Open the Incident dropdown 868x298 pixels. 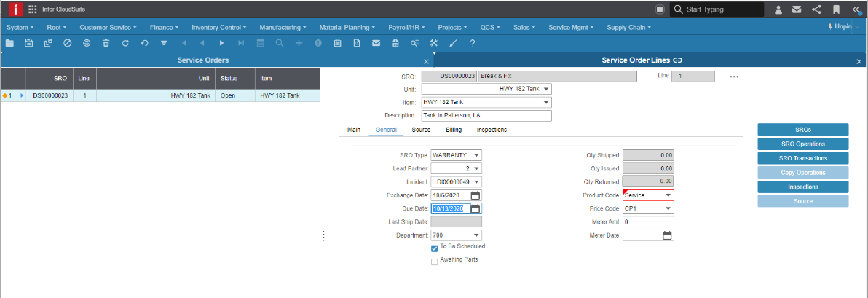[477, 181]
